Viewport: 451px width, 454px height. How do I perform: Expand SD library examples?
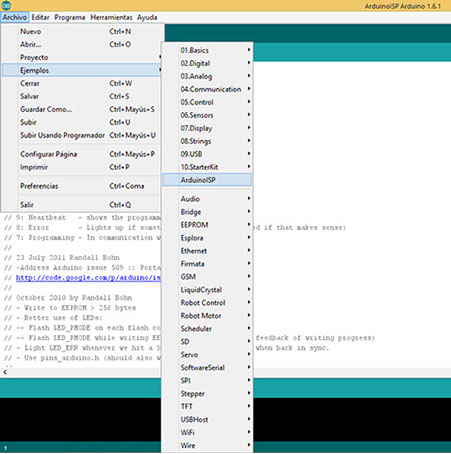click(207, 342)
